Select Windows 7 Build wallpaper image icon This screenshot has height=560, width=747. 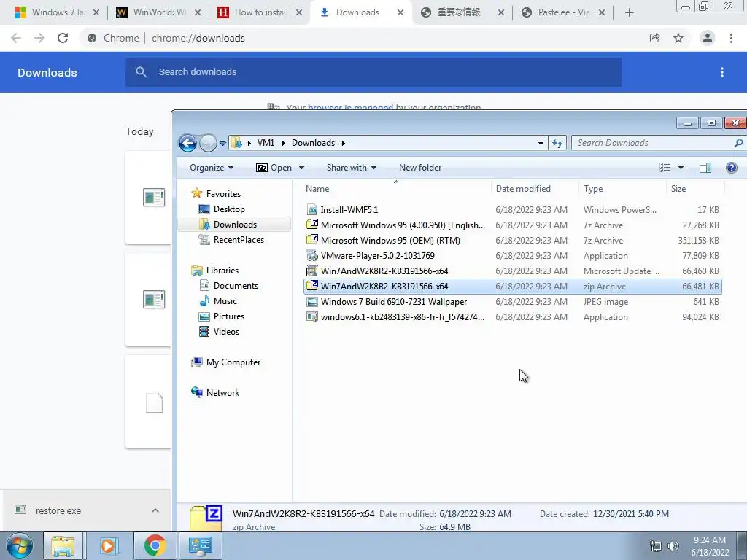pos(312,301)
